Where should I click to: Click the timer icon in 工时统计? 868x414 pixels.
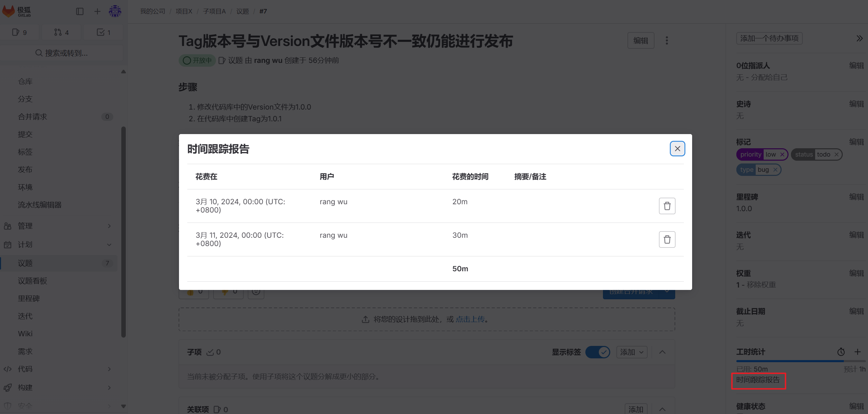(841, 352)
